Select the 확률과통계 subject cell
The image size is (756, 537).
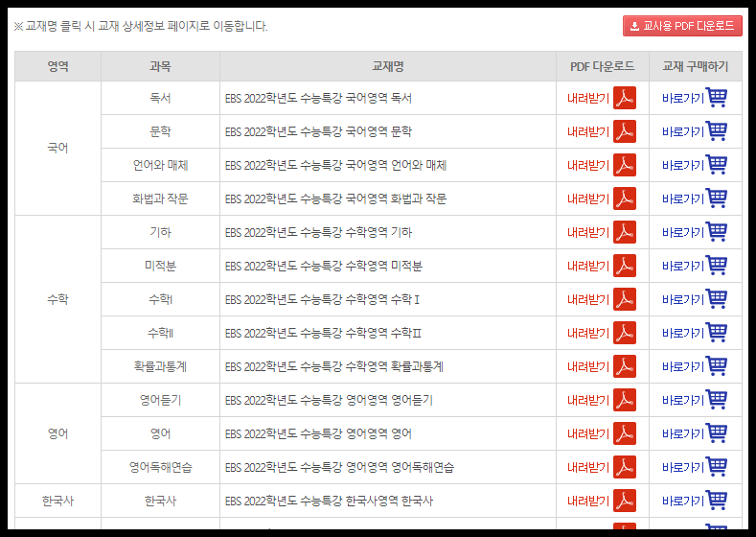[x=161, y=366]
